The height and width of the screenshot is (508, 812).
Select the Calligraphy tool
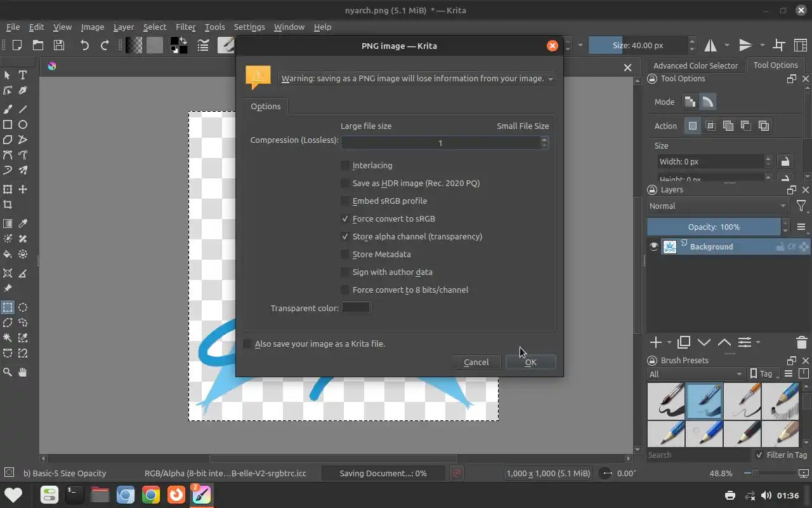point(23,90)
